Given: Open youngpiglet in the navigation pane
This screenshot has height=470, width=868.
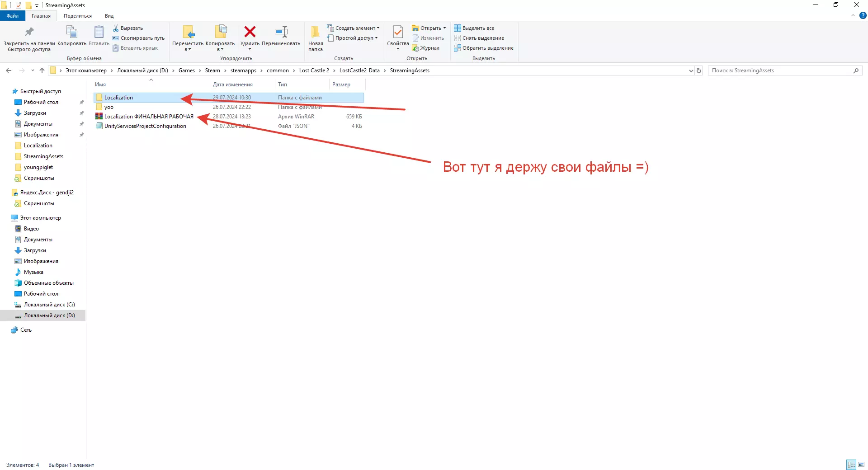Looking at the screenshot, I should pos(38,167).
